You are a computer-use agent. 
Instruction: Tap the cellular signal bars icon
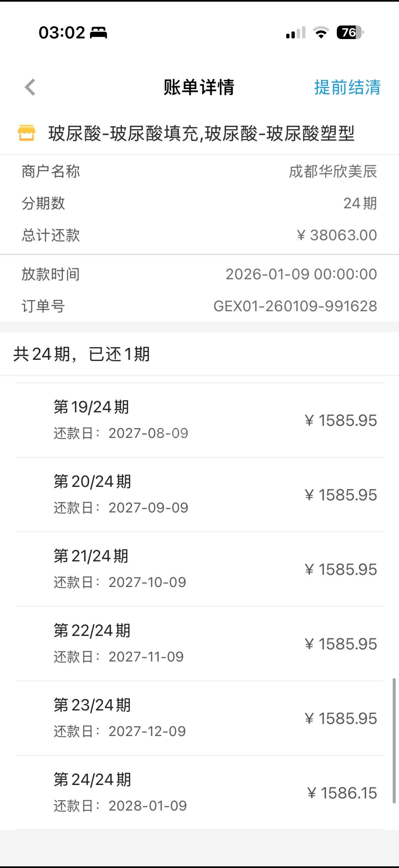click(x=295, y=33)
